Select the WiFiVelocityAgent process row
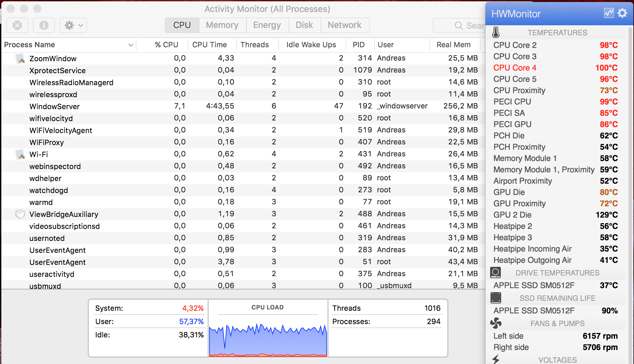This screenshot has width=634, height=364. coord(243,130)
